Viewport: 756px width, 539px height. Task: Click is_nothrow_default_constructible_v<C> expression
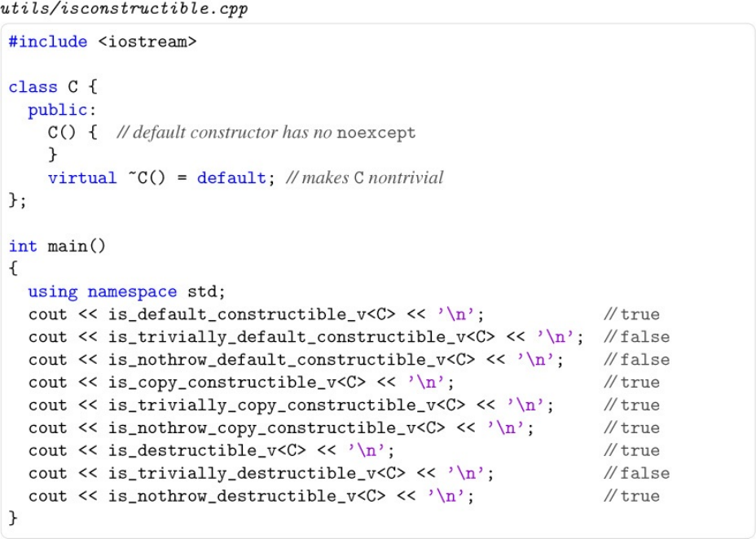point(291,360)
